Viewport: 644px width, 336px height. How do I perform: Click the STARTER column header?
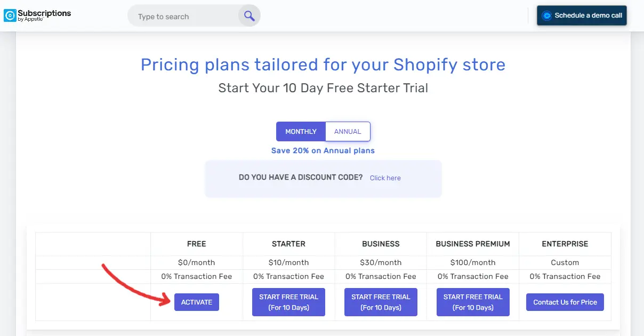tap(288, 244)
